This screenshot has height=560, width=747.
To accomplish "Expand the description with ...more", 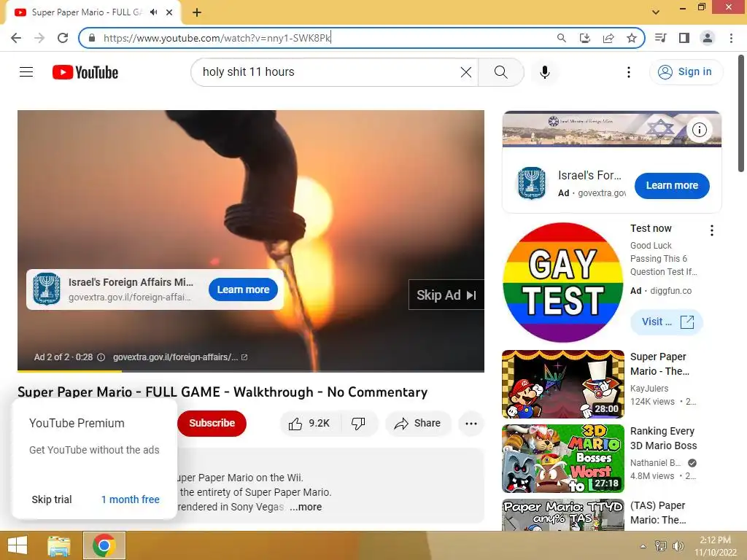I will (306, 507).
